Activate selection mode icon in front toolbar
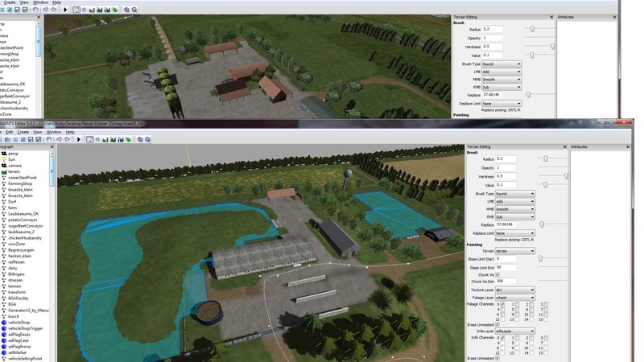The image size is (644, 362). pyautogui.click(x=90, y=139)
